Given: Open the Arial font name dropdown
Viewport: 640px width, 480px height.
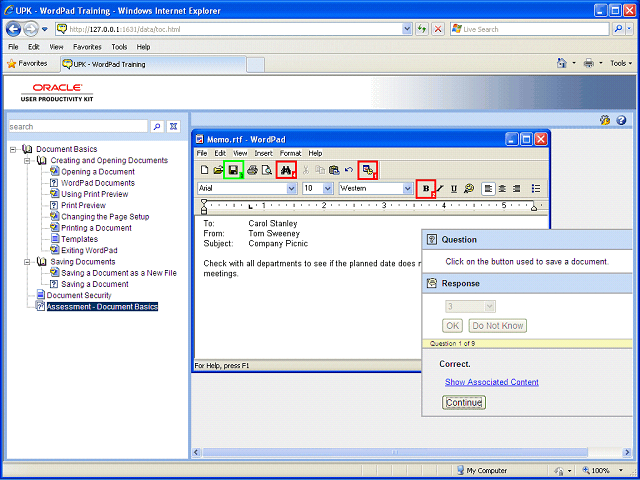Looking at the screenshot, I should pyautogui.click(x=291, y=189).
